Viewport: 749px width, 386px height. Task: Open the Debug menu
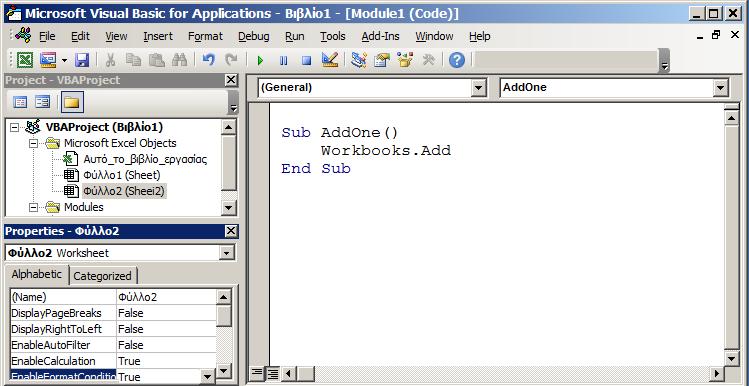click(254, 36)
